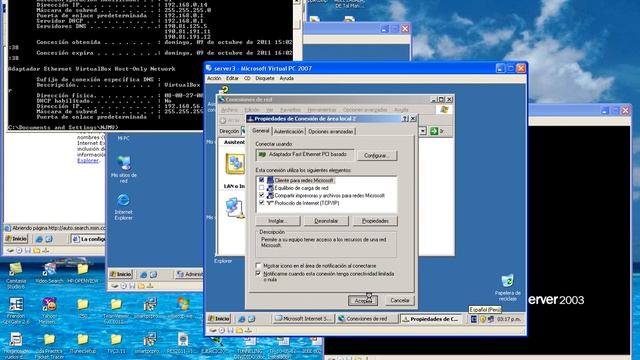Click show desktop quick launch icon in server3
This screenshot has height=360, width=640.
(251, 319)
